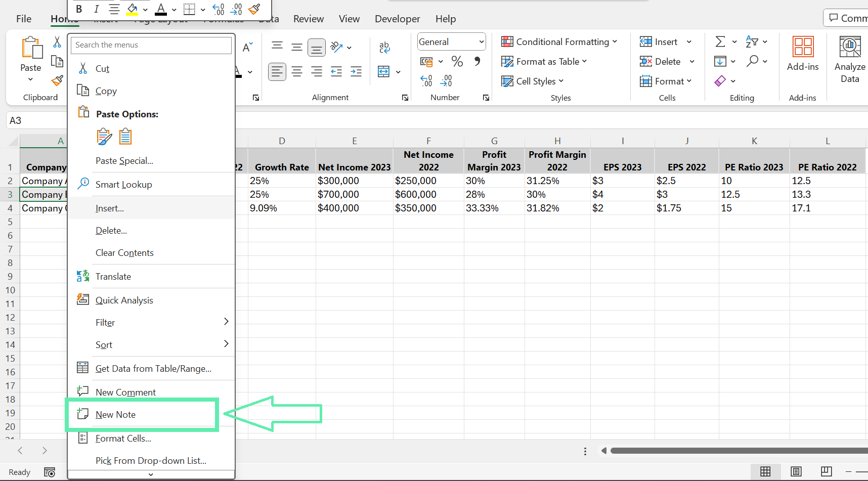The image size is (868, 481).
Task: Click the mini toolbar format painter brush
Action: tap(254, 9)
